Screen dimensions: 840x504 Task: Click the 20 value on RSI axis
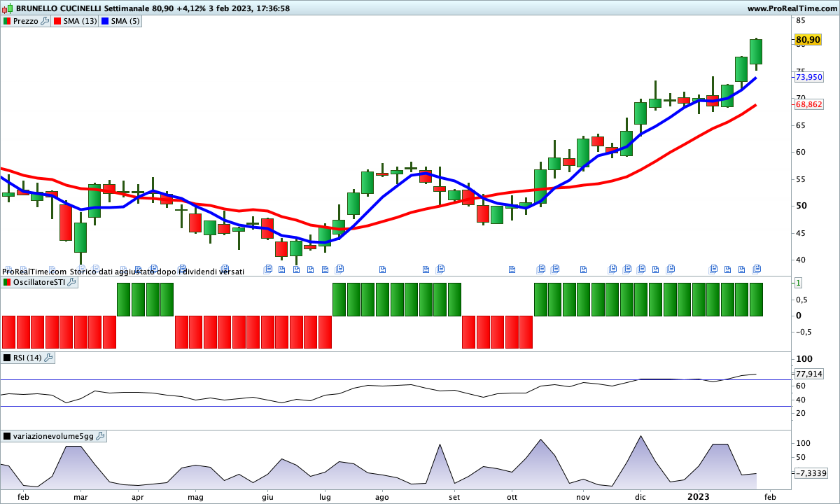800,413
